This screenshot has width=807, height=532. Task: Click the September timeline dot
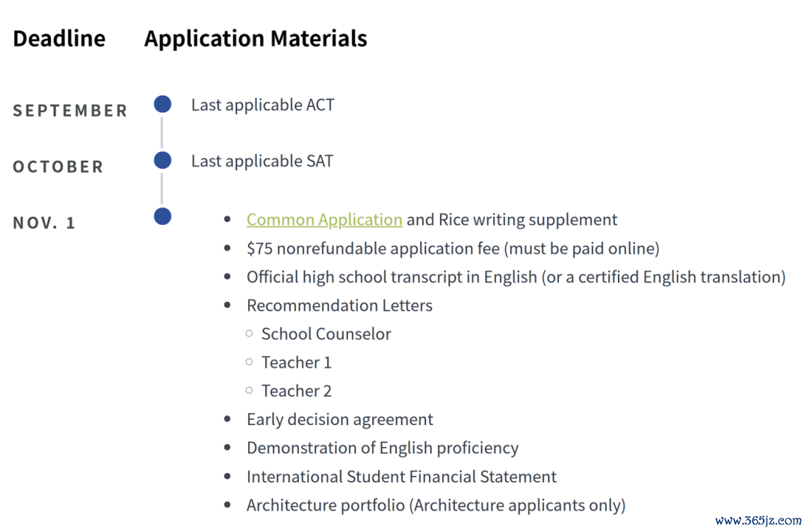[163, 104]
